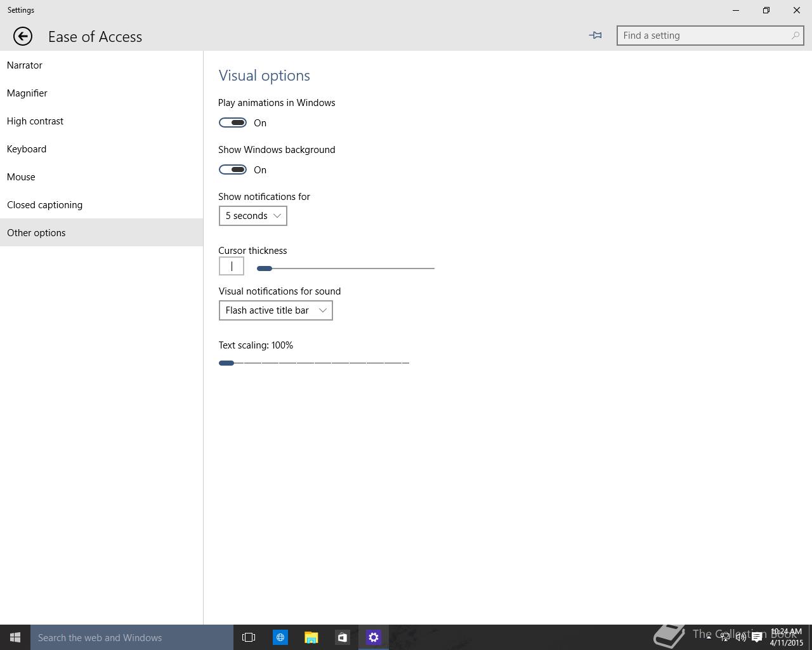Open the Store icon in taskbar
812x650 pixels.
pyautogui.click(x=342, y=637)
